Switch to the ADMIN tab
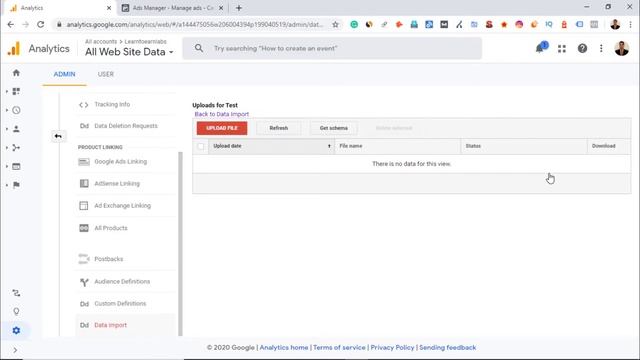Screen dimensions: 640x360 pos(64,74)
